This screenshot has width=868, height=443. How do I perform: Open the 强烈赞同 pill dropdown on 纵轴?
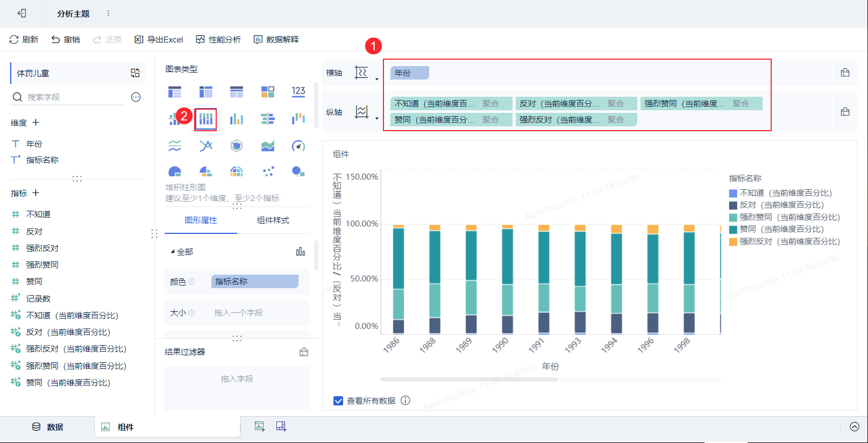coord(701,103)
